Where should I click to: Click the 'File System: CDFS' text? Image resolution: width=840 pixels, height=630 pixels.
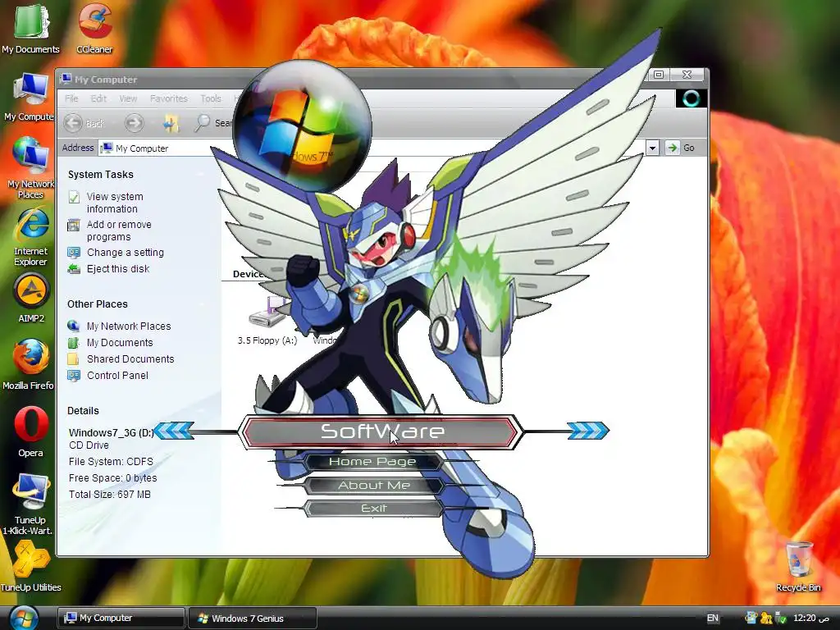111,462
